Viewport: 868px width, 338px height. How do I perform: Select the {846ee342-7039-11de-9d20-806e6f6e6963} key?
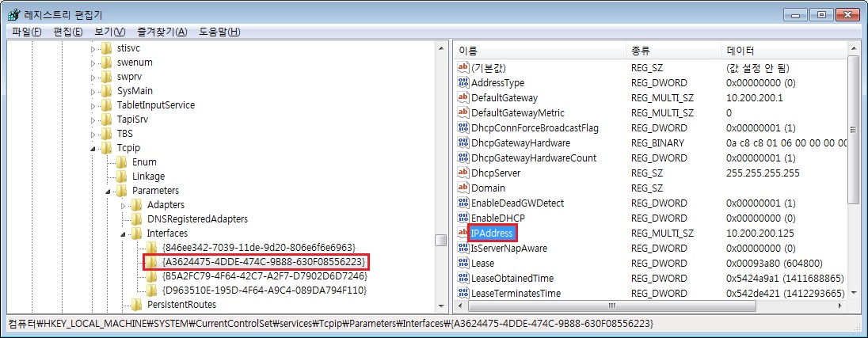(x=259, y=247)
